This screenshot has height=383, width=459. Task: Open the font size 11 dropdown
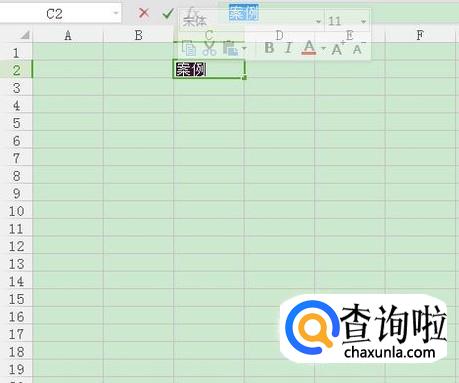click(363, 22)
